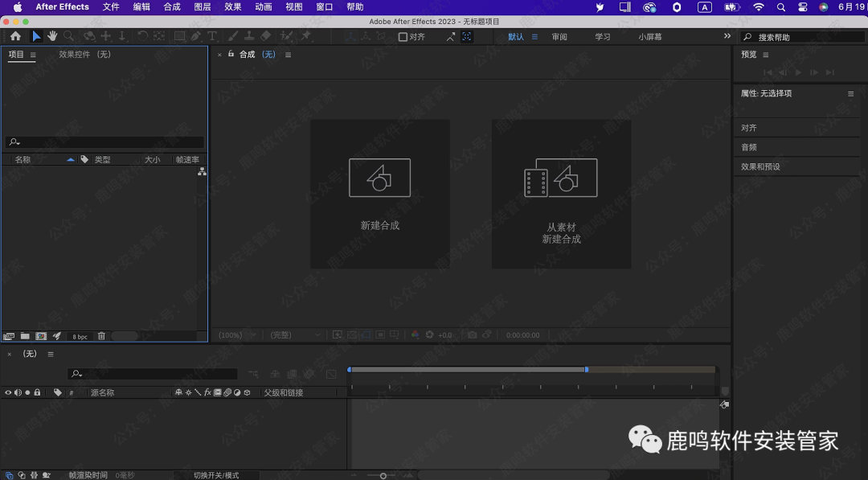
Task: Click the audio mute icon in the timeline header
Action: (18, 392)
